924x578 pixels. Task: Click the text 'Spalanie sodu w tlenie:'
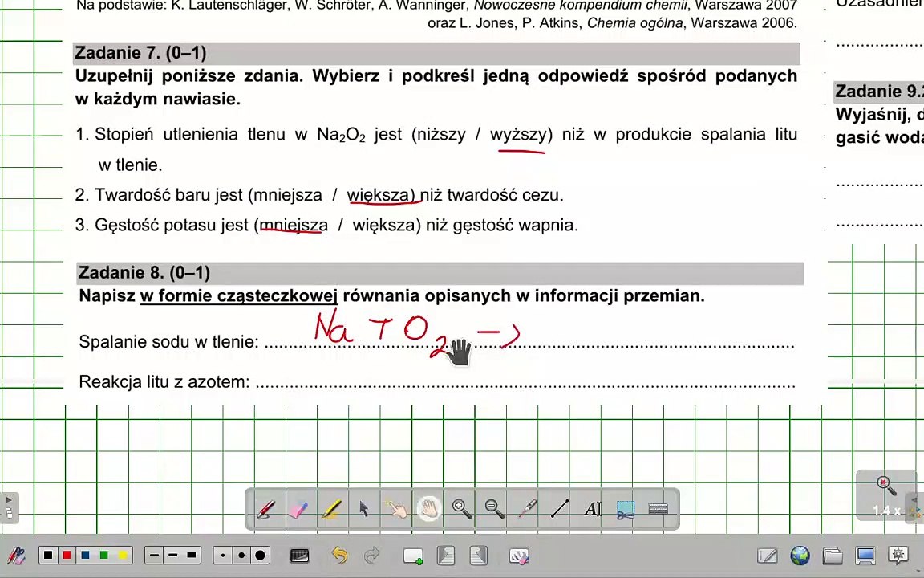(x=168, y=341)
